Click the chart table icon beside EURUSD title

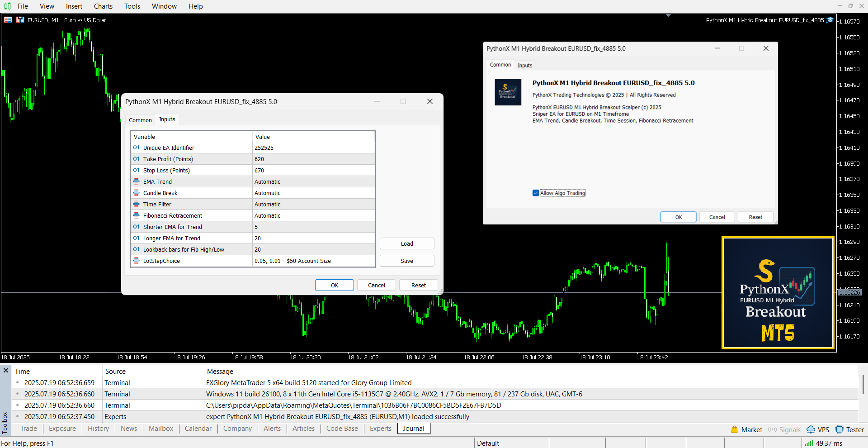[x=8, y=20]
